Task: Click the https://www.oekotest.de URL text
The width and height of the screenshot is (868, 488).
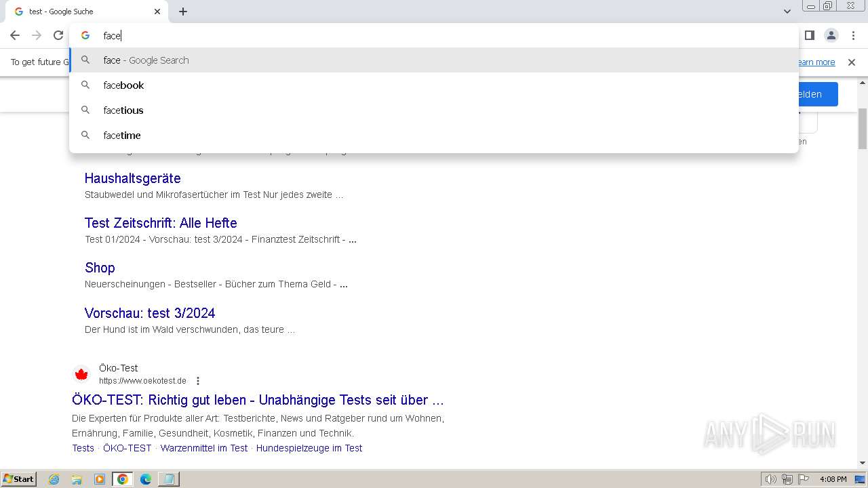Action: pos(142,381)
